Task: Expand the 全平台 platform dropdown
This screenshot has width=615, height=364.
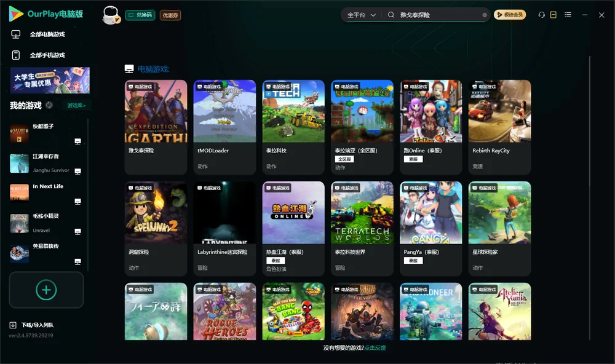Action: (x=362, y=15)
